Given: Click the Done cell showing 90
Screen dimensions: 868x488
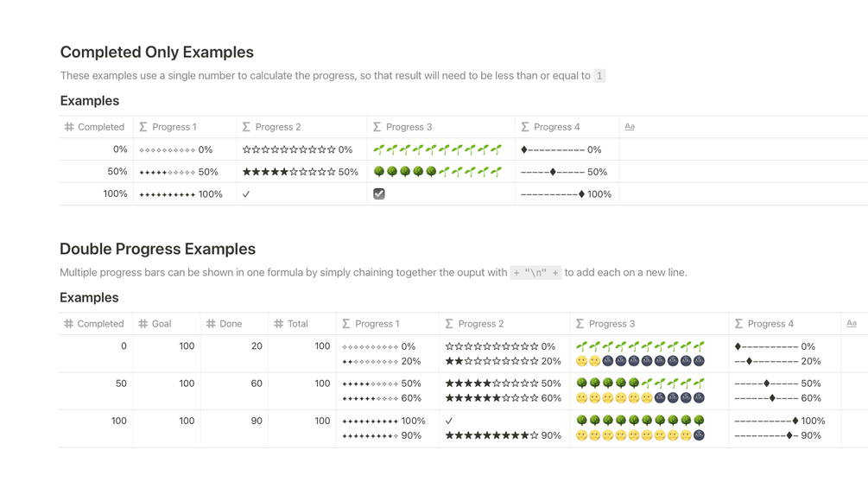Looking at the screenshot, I should (256, 421).
